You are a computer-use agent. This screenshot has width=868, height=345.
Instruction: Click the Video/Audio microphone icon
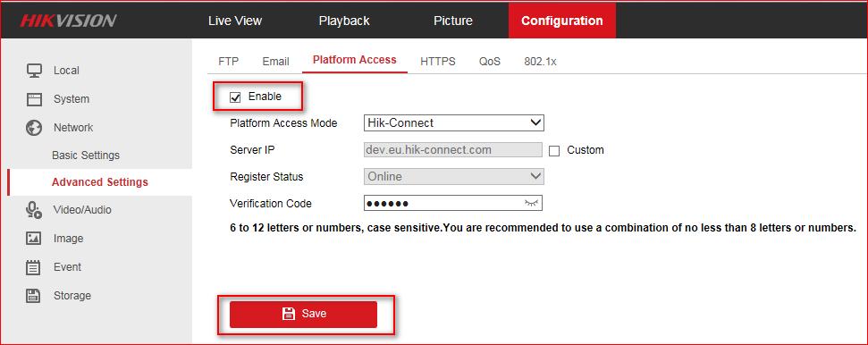pyautogui.click(x=34, y=210)
